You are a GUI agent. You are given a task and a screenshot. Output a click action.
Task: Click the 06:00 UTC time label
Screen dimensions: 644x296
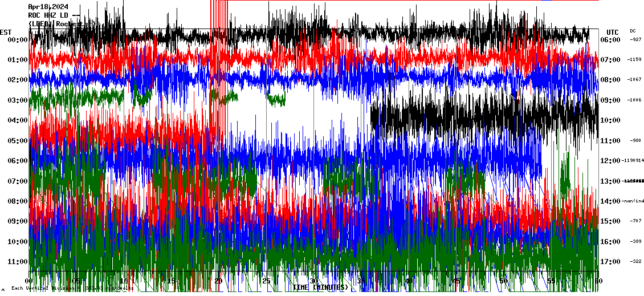point(610,40)
